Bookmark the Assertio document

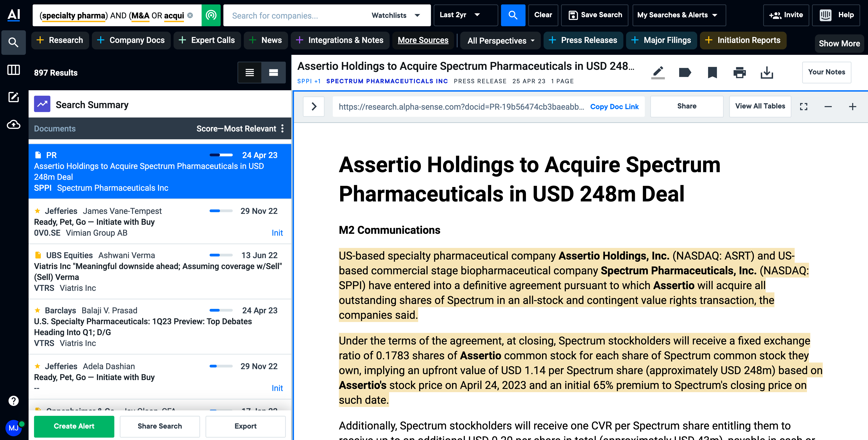click(712, 73)
